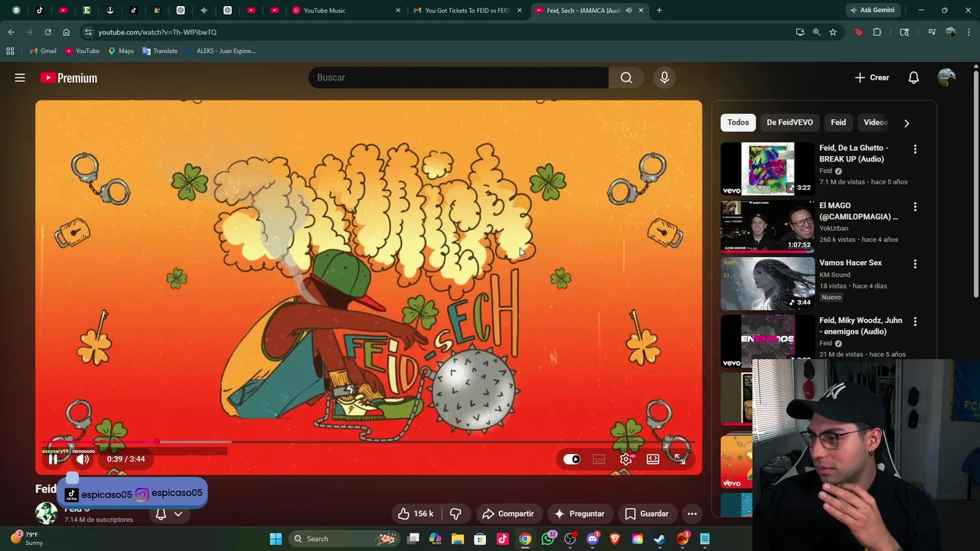Open Steam from taskbar

(659, 539)
